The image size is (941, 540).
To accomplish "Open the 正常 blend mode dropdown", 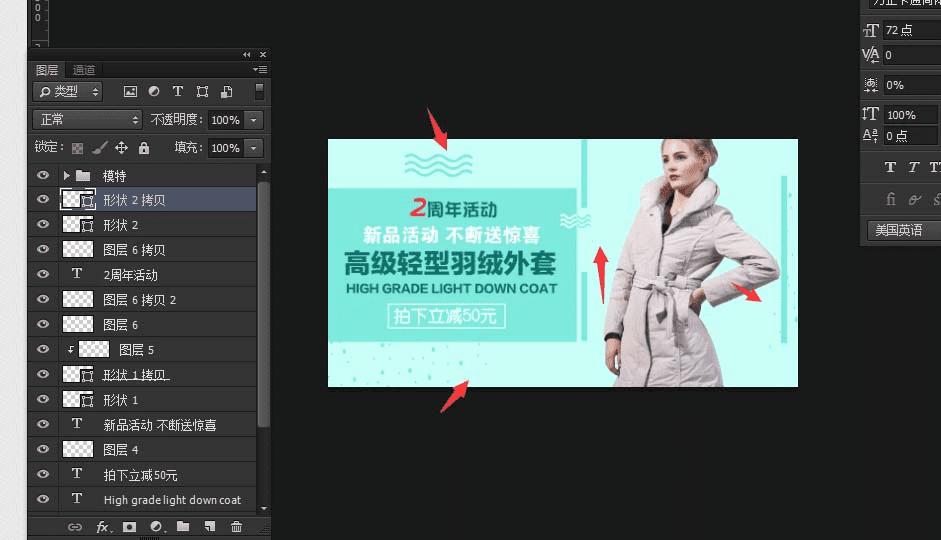I will tap(87, 119).
